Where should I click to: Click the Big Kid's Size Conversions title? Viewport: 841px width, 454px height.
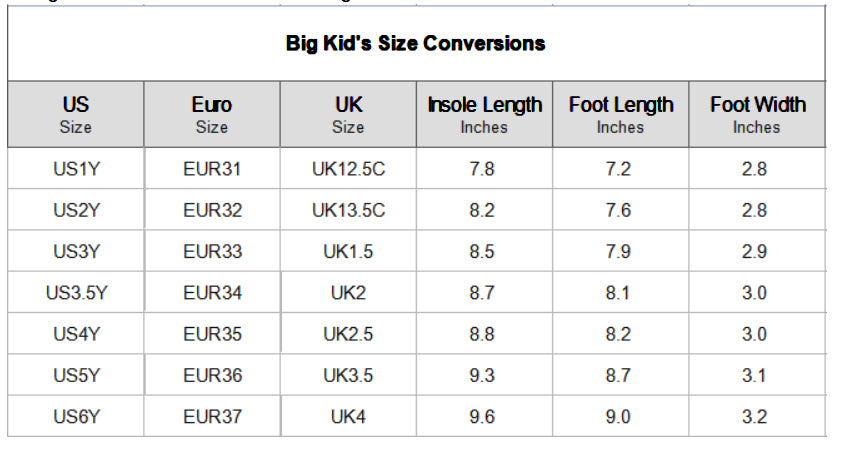(x=416, y=44)
